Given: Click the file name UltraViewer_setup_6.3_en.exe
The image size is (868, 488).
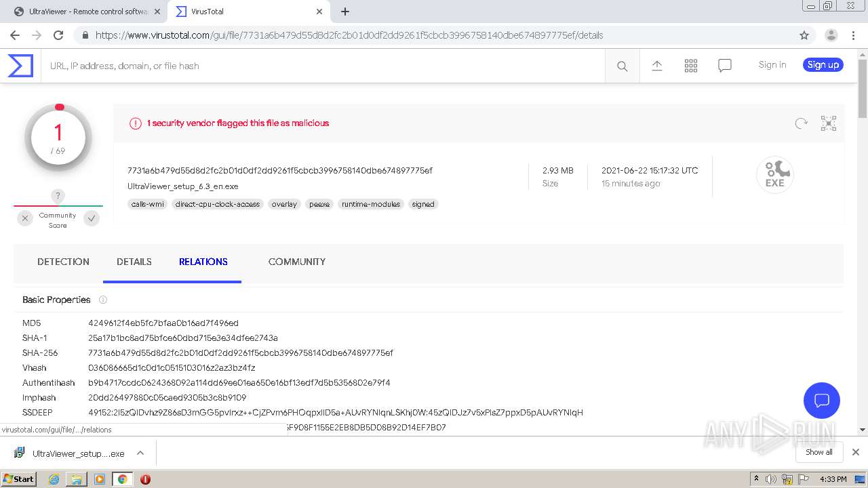Looking at the screenshot, I should 183,186.
